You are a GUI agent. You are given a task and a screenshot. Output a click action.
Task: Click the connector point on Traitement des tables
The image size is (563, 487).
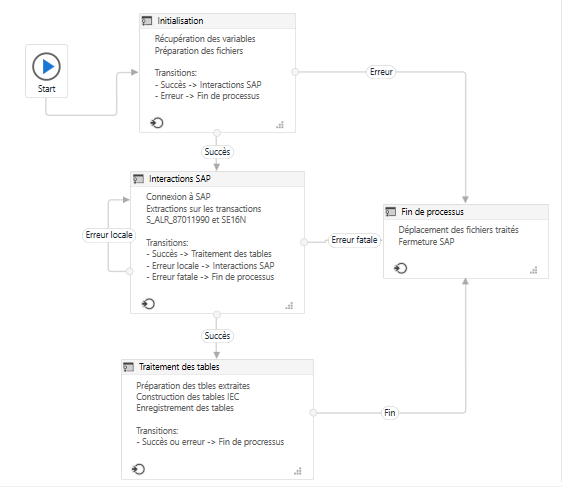point(313,413)
